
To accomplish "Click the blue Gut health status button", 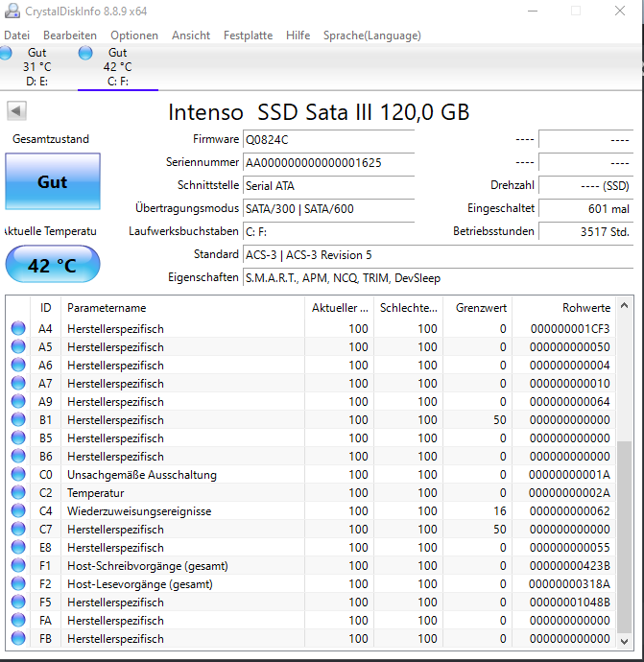I will [x=53, y=181].
